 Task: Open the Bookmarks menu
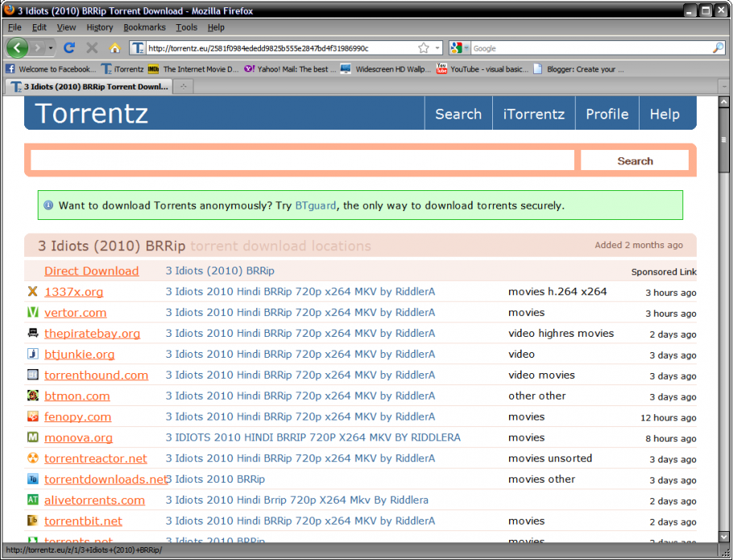144,27
